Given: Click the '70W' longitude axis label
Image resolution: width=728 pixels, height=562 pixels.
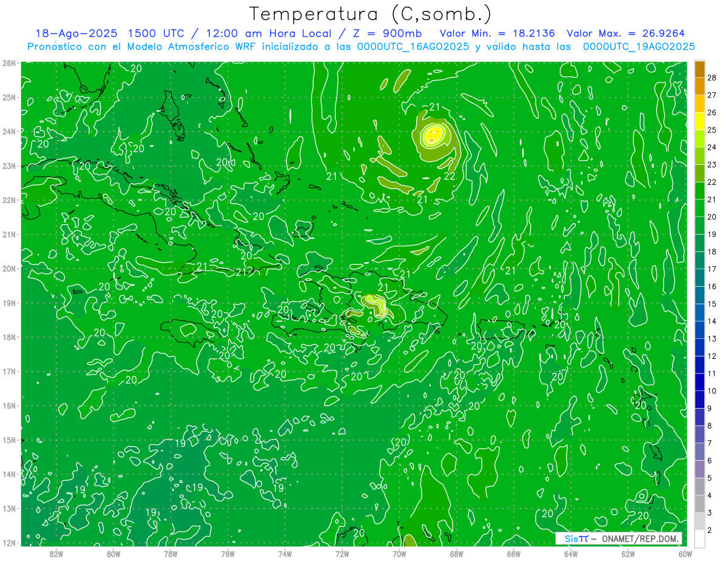Looking at the screenshot, I should (x=399, y=554).
